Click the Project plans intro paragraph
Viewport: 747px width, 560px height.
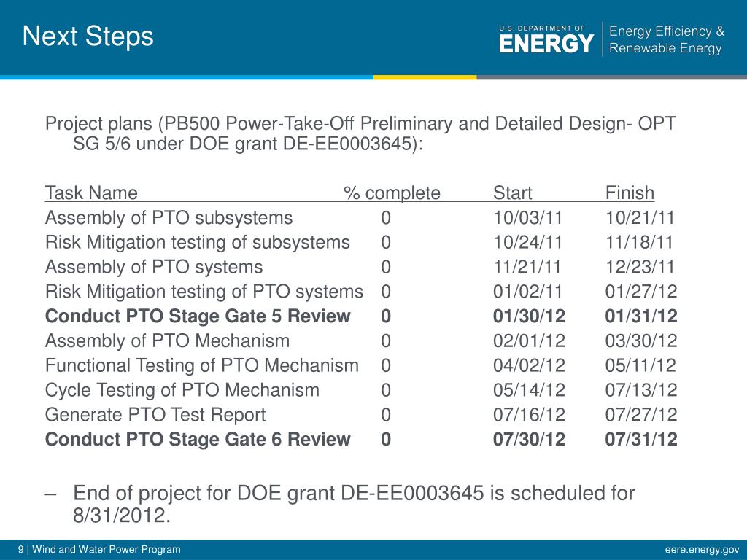click(x=360, y=133)
